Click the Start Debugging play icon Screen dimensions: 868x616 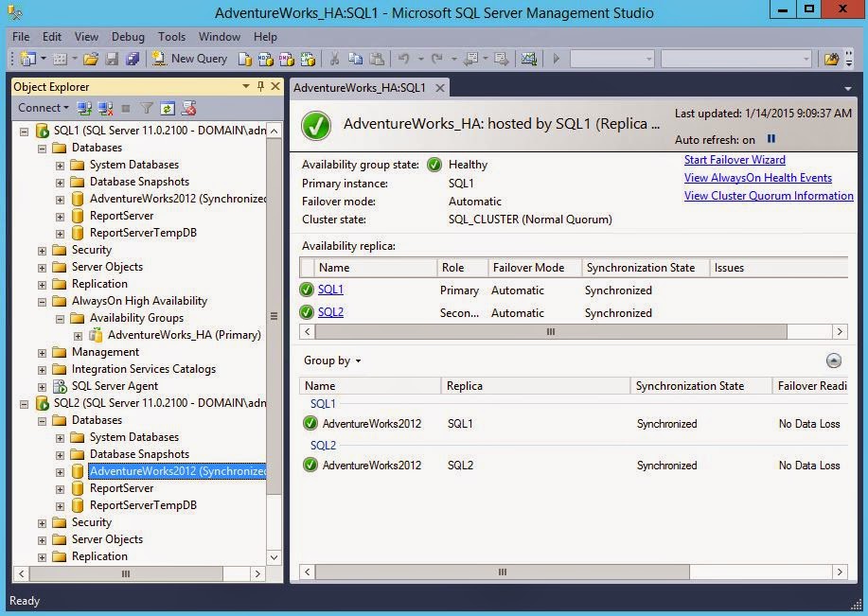click(x=557, y=58)
